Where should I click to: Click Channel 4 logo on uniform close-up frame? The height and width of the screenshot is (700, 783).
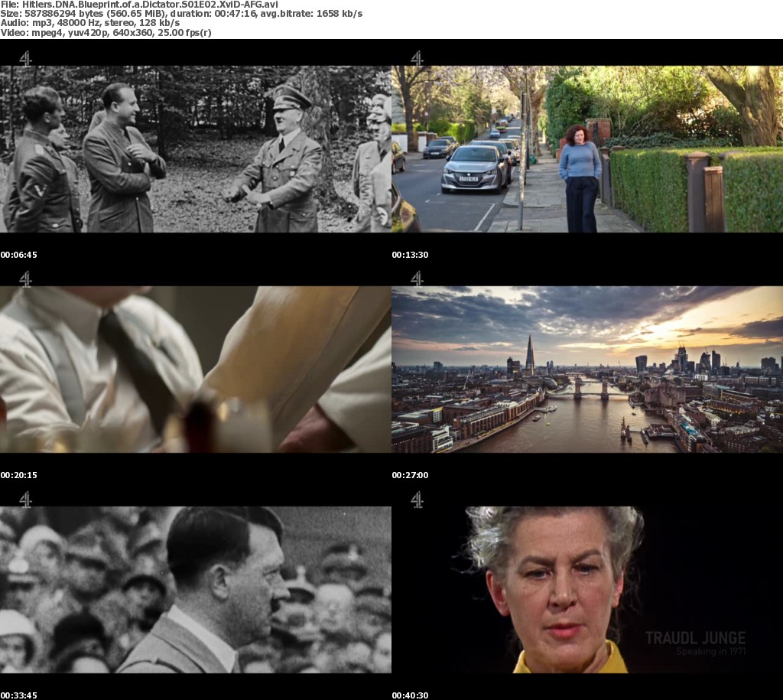click(x=25, y=279)
